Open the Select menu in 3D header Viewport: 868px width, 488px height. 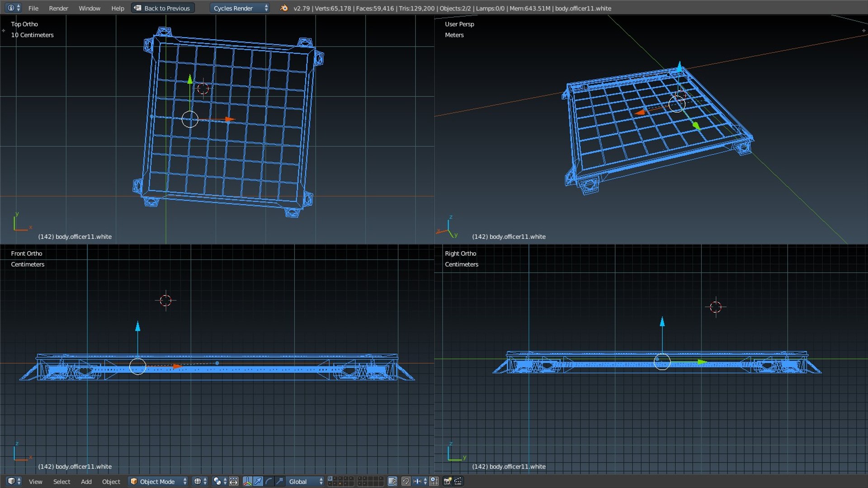point(61,482)
